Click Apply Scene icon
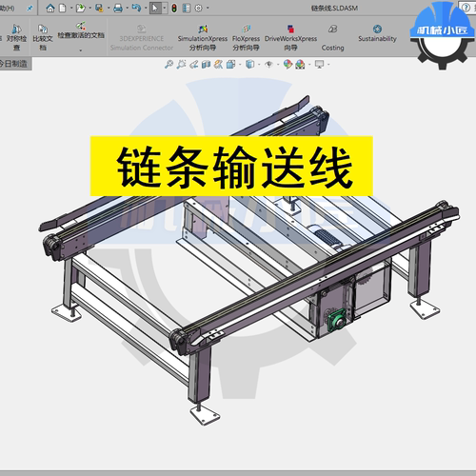 300,65
